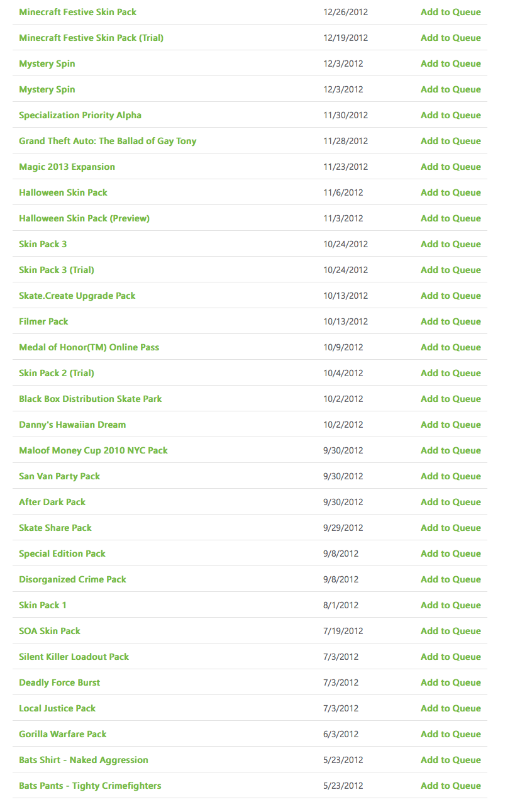532x802 pixels.
Task: Select the 11/30/2012 date of Specialization Priority Alpha
Action: (346, 115)
